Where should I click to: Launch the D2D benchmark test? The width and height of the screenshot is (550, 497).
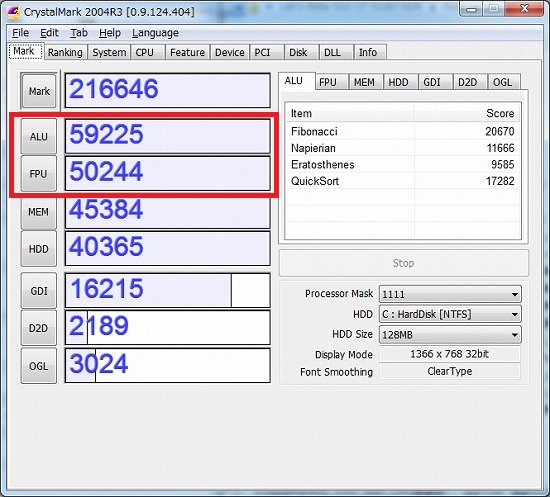click(39, 328)
